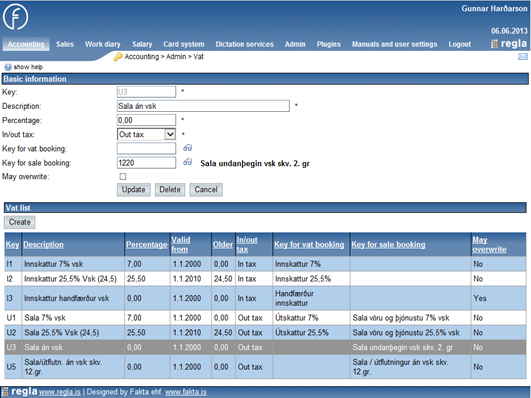The height and width of the screenshot is (398, 531).
Task: Open the envelope message icon
Action: tap(523, 57)
